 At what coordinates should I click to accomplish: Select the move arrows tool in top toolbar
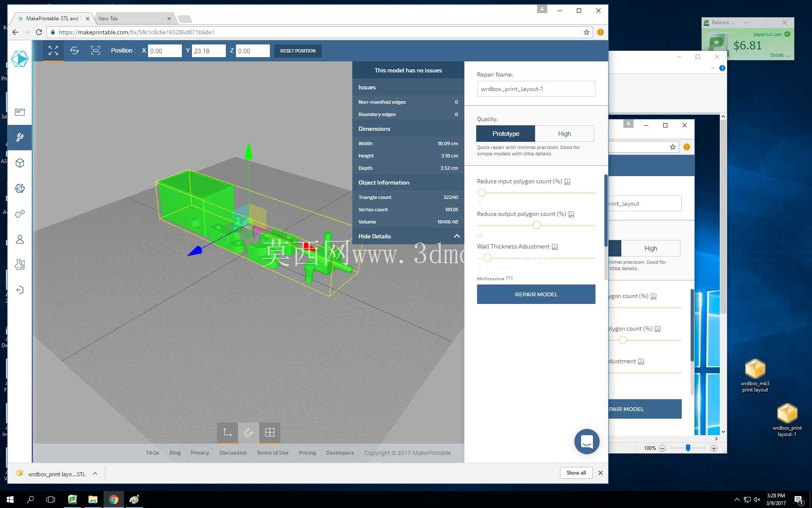tap(53, 51)
